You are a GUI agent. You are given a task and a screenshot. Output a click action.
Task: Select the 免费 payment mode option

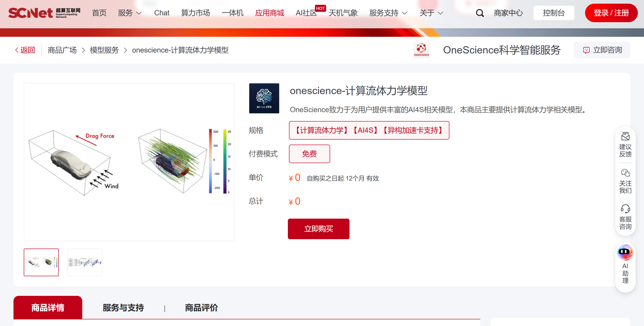(309, 154)
